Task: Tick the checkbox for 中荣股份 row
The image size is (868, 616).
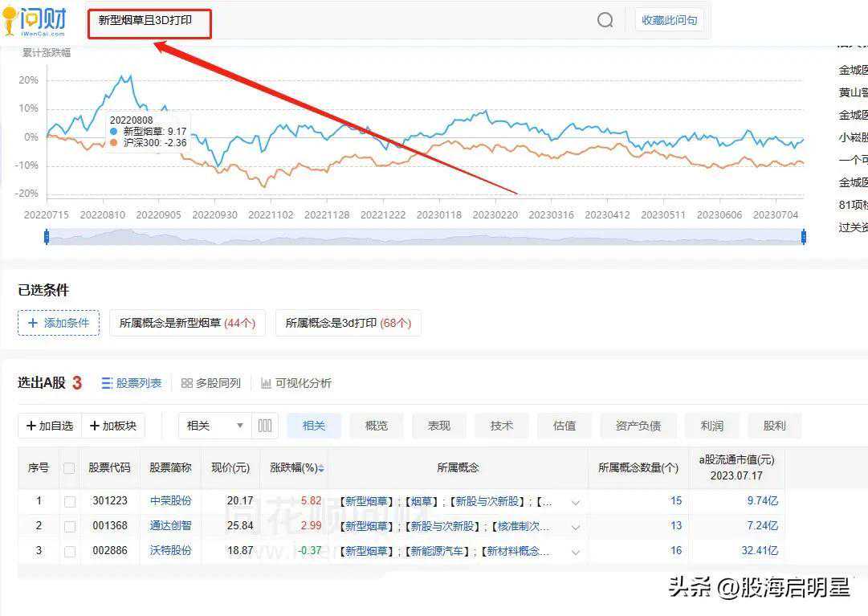Action: [x=70, y=501]
